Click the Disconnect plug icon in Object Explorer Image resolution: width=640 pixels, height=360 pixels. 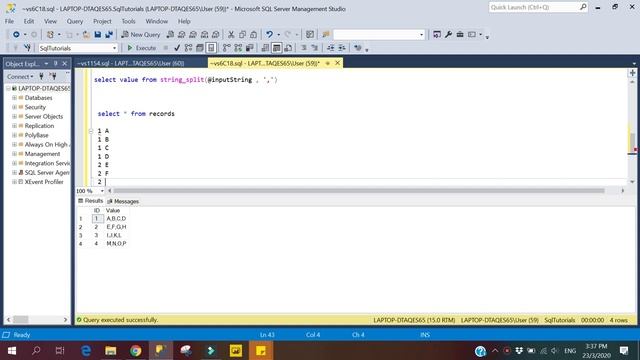click(53, 76)
